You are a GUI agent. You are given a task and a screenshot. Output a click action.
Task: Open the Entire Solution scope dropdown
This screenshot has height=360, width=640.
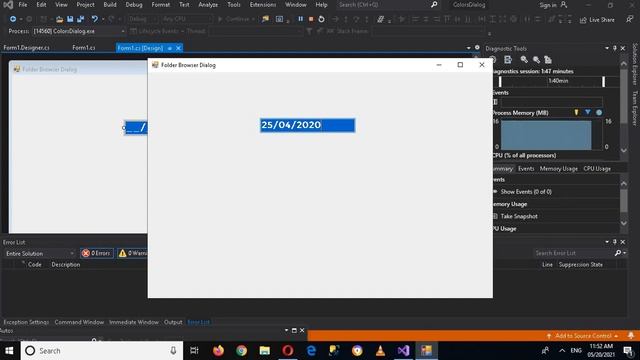point(40,253)
